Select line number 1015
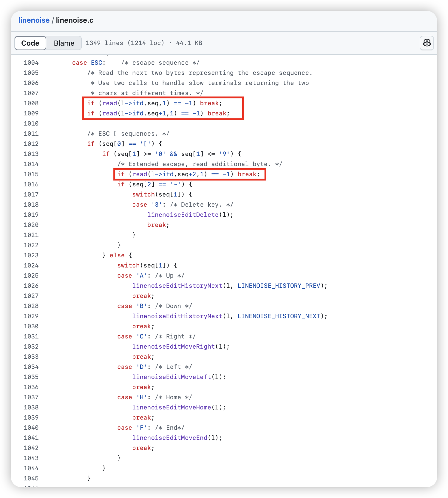448x498 pixels. [31, 174]
